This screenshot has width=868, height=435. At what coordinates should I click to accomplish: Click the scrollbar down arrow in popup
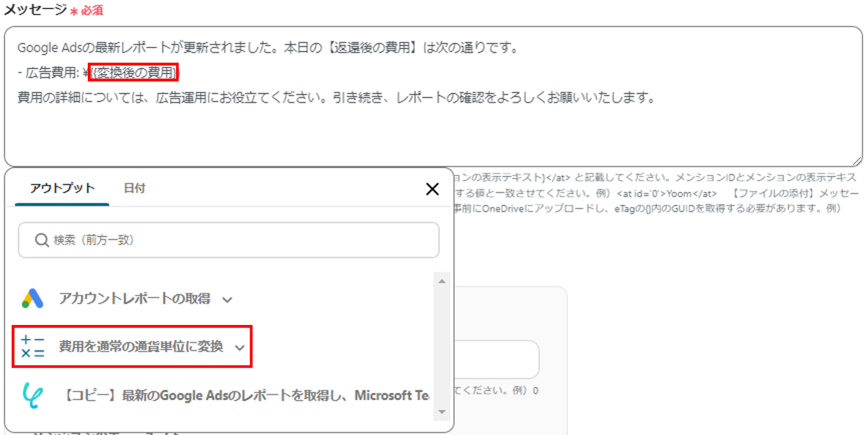tap(442, 412)
